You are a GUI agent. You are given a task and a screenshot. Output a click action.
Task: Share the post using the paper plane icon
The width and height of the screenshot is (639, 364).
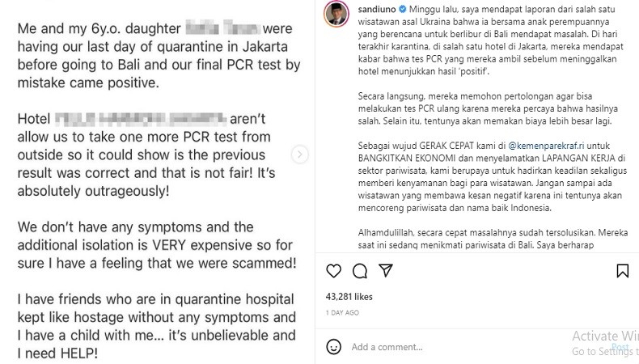click(387, 271)
